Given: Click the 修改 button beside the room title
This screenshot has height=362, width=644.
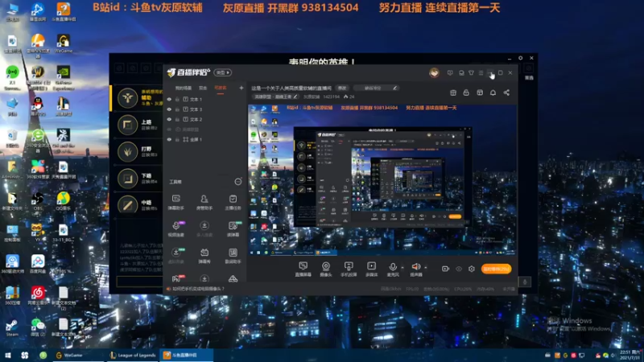Looking at the screenshot, I should click(x=342, y=88).
